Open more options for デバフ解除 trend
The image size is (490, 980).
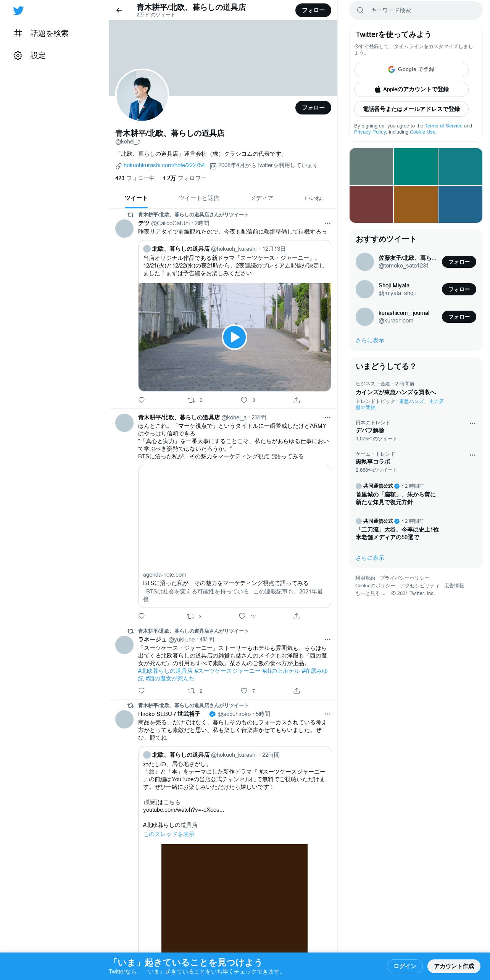point(472,424)
